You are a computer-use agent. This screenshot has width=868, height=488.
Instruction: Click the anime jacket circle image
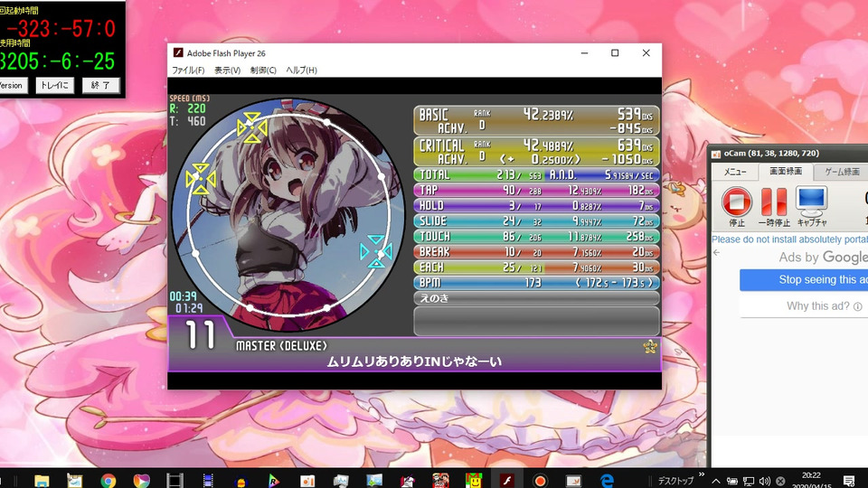coord(288,215)
